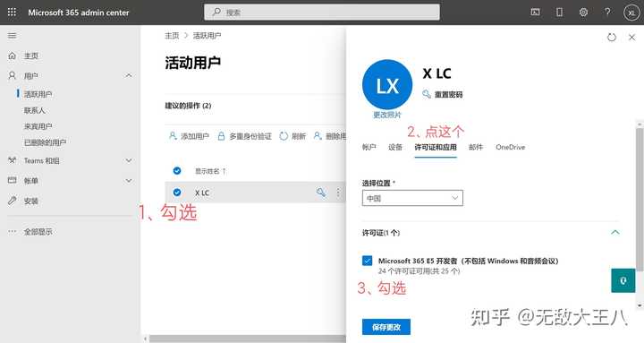Open the settings gear icon
644x343 pixels.
[583, 13]
